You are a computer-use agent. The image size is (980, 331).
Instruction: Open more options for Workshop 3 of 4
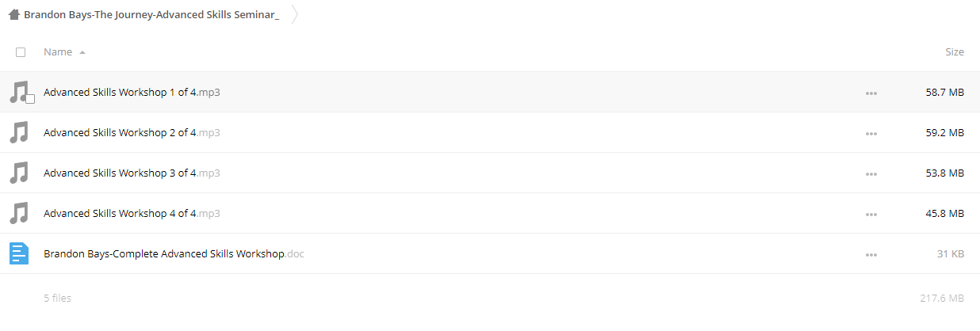pos(871,174)
